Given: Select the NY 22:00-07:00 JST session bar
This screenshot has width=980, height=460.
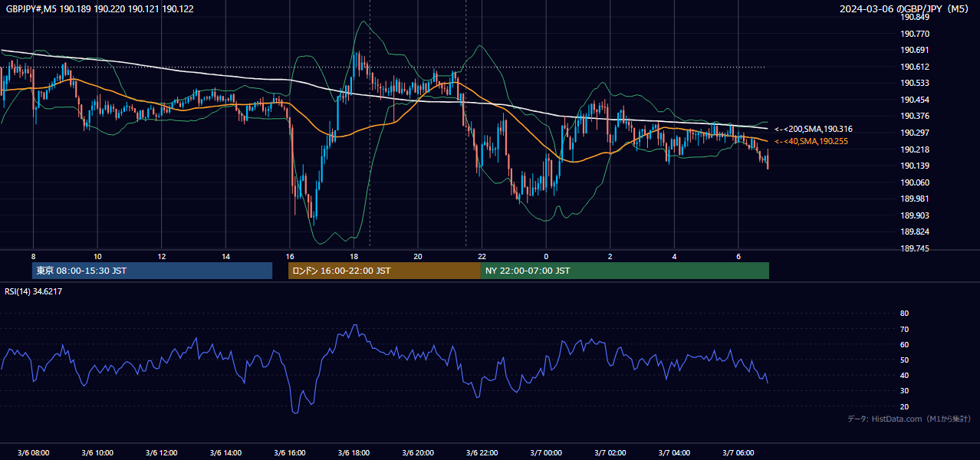Looking at the screenshot, I should click(x=625, y=271).
